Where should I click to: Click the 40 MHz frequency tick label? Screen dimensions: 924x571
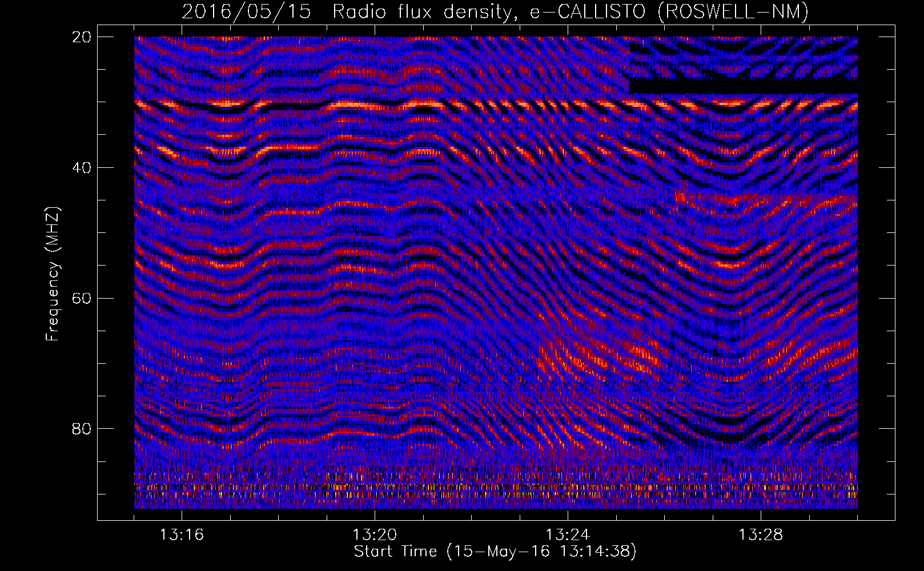click(82, 168)
